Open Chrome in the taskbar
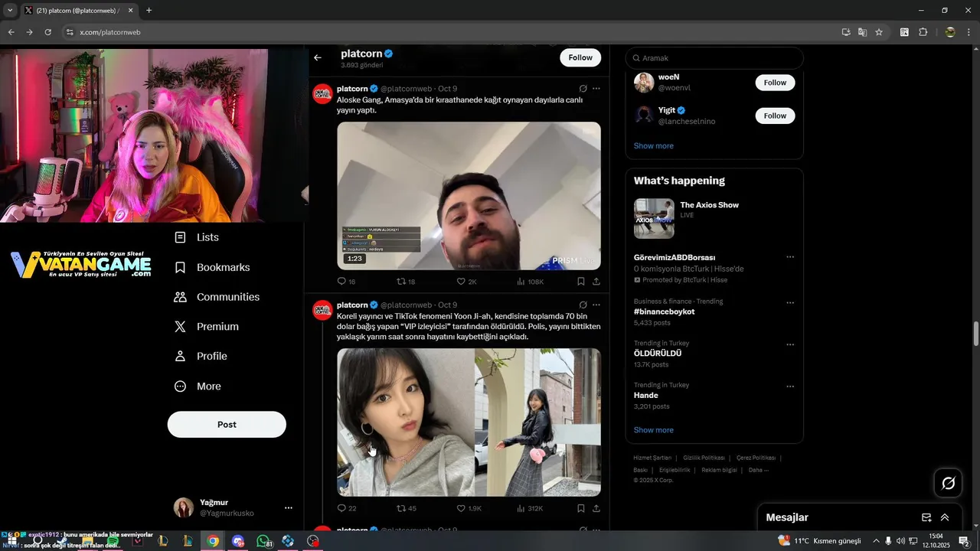 point(213,541)
